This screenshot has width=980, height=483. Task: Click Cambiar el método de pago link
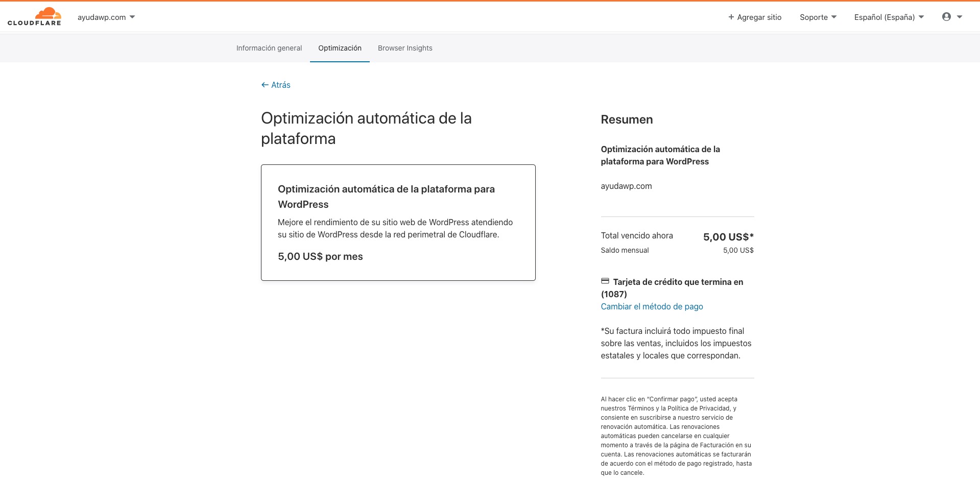(x=652, y=306)
